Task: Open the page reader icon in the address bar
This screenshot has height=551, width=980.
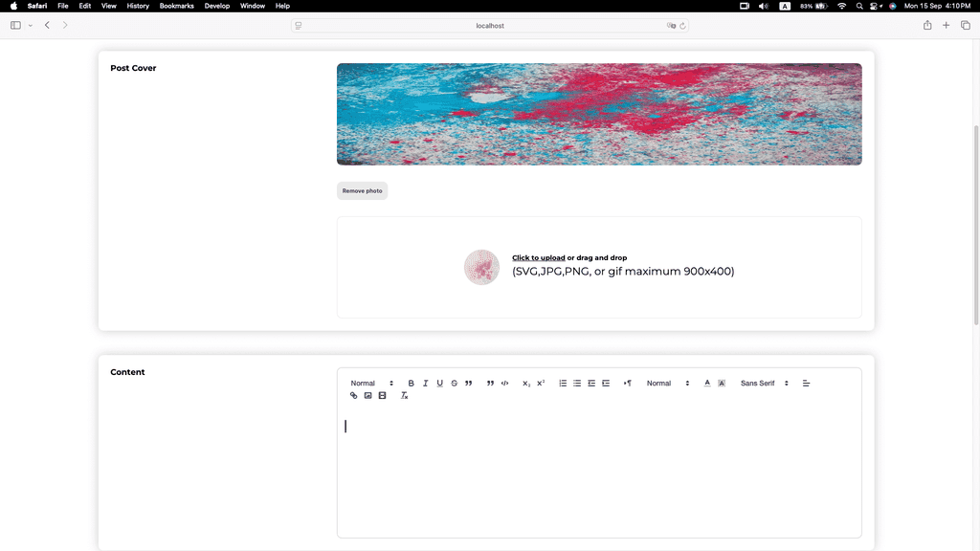Action: click(299, 26)
